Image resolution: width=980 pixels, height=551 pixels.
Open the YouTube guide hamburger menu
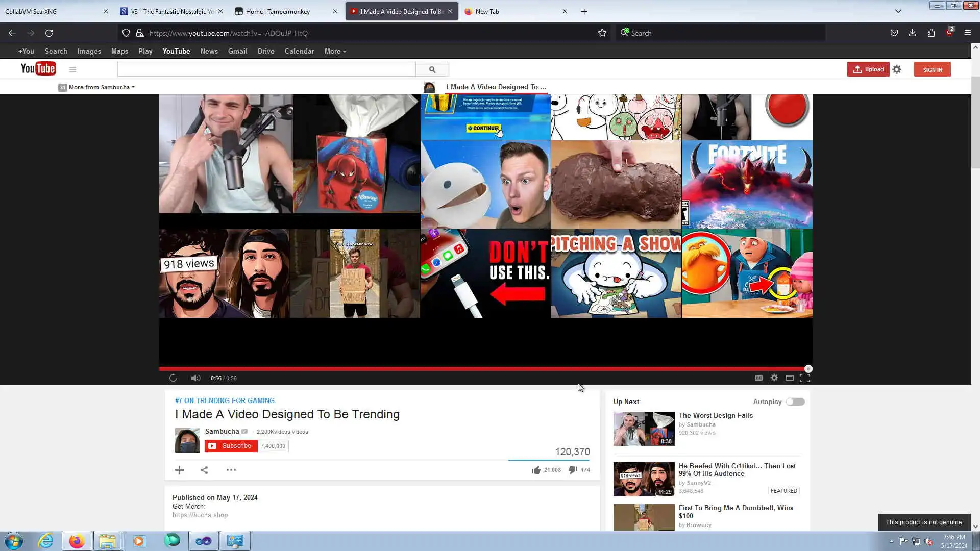[x=72, y=69]
